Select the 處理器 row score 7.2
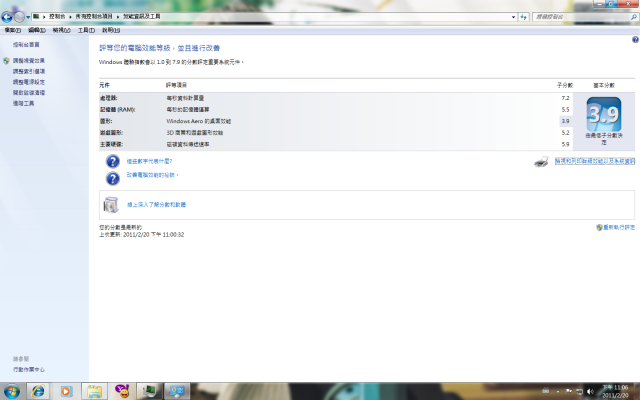 pyautogui.click(x=565, y=98)
